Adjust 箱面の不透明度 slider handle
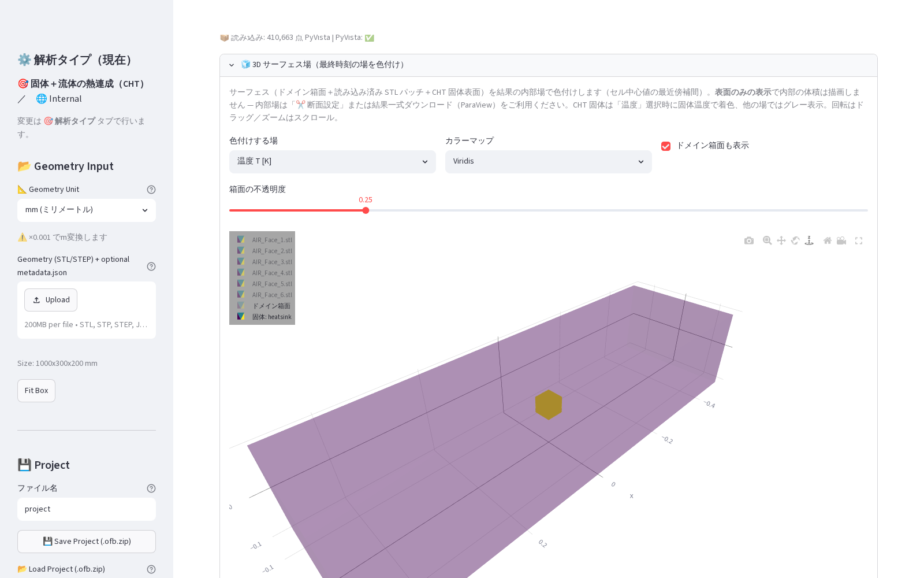The width and height of the screenshot is (924, 578). (x=366, y=210)
